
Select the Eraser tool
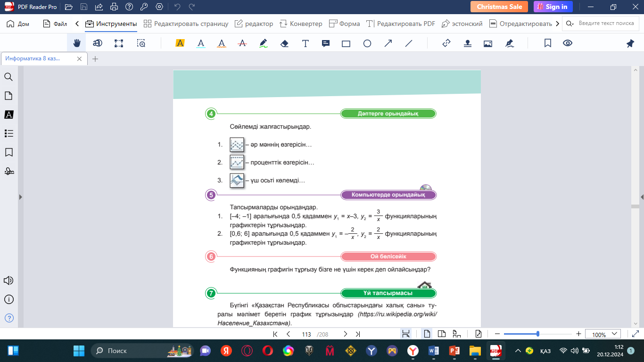[x=284, y=43]
